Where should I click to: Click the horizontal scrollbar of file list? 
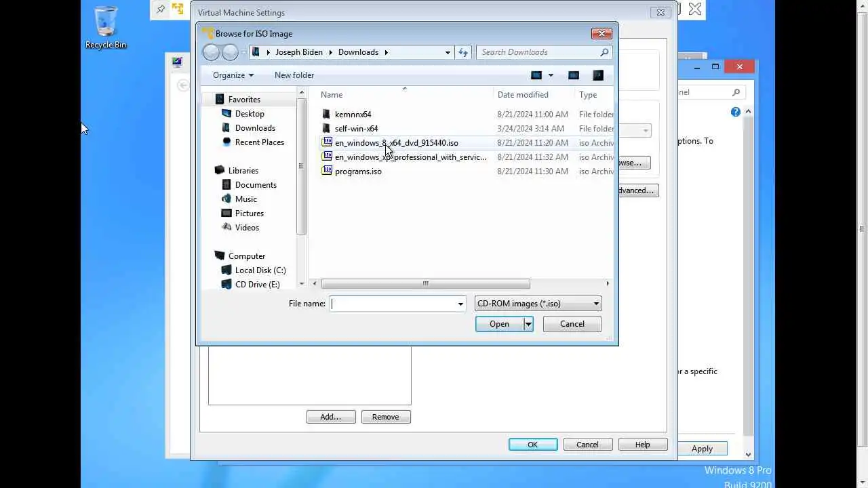click(x=425, y=284)
